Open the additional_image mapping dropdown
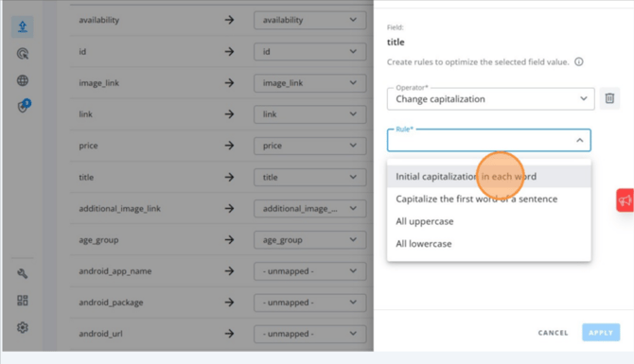This screenshot has height=364, width=634. pyautogui.click(x=310, y=208)
